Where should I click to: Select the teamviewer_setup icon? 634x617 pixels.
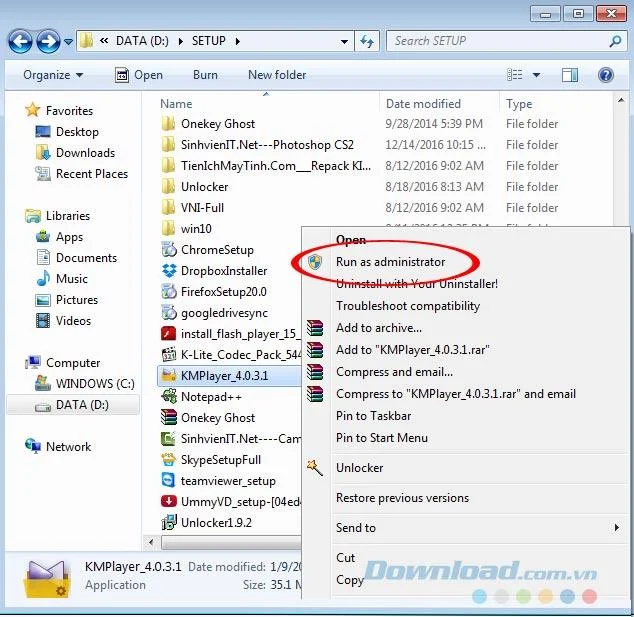(x=169, y=481)
